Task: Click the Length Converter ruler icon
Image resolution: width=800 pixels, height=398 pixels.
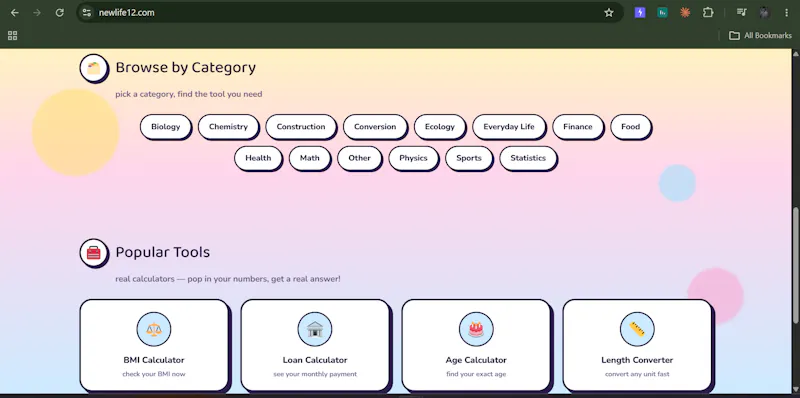Action: pyautogui.click(x=637, y=329)
